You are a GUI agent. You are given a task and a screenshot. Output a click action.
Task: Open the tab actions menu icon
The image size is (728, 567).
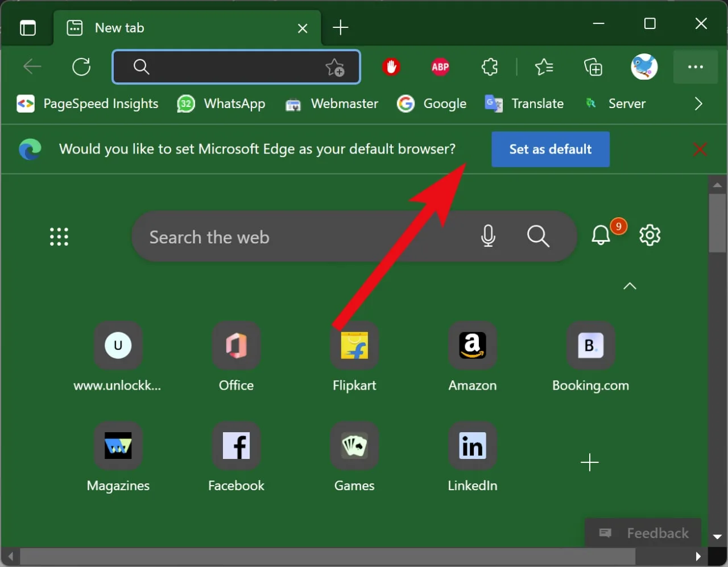[x=27, y=27]
